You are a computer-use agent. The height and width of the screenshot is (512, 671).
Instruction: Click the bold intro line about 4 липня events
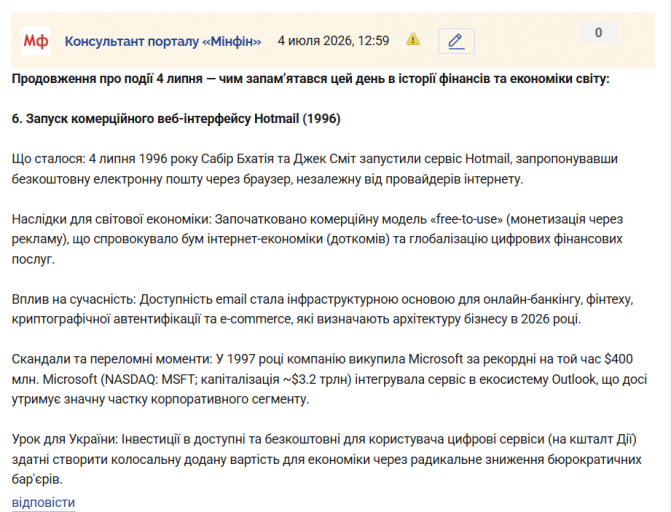tap(310, 79)
